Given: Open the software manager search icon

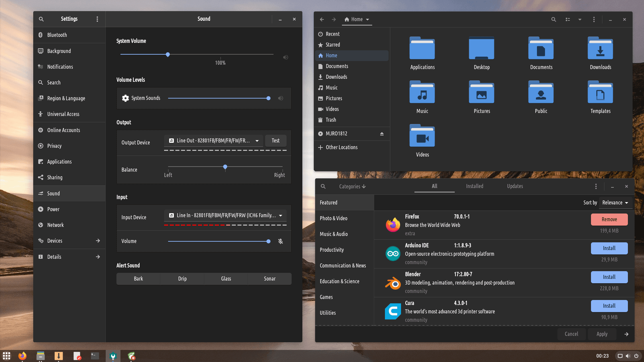Looking at the screenshot, I should (323, 186).
